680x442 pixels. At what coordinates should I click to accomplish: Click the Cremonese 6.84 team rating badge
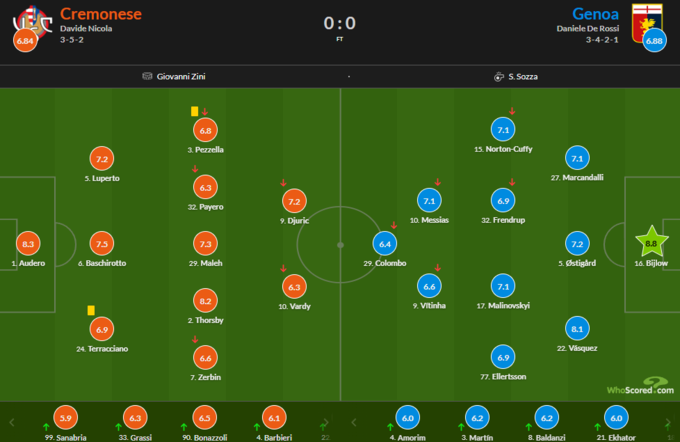[x=26, y=42]
